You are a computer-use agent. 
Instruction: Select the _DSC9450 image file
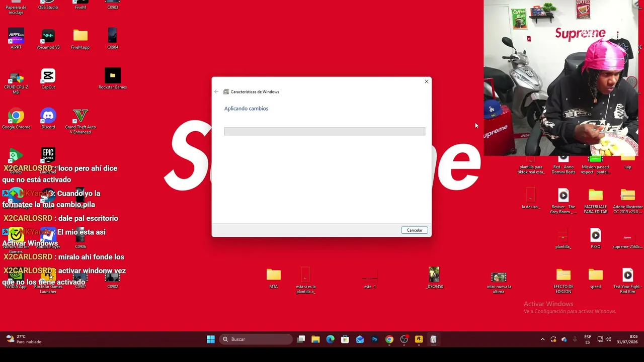[435, 278]
